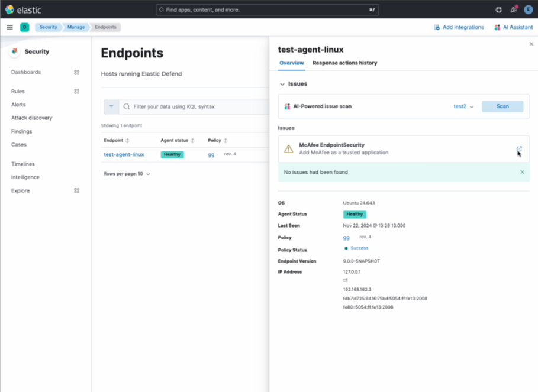Open the notifications bell icon
This screenshot has width=538, height=392.
(513, 9)
